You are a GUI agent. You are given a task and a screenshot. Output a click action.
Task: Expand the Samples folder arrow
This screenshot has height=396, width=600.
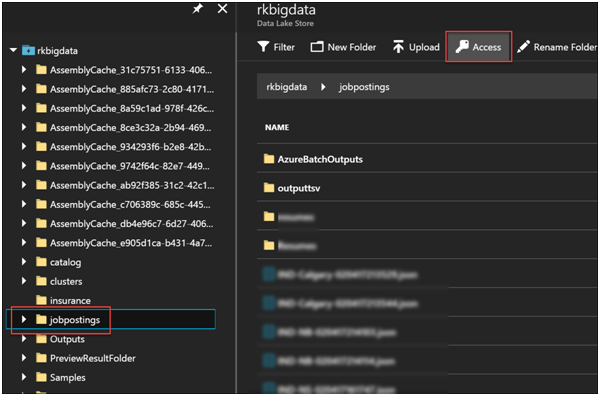point(24,377)
